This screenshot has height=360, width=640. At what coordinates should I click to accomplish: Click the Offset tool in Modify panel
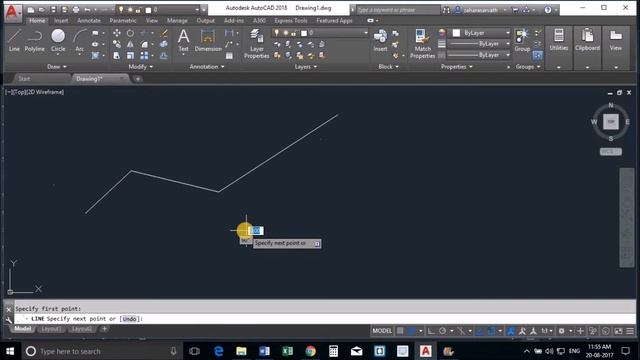tap(164, 56)
